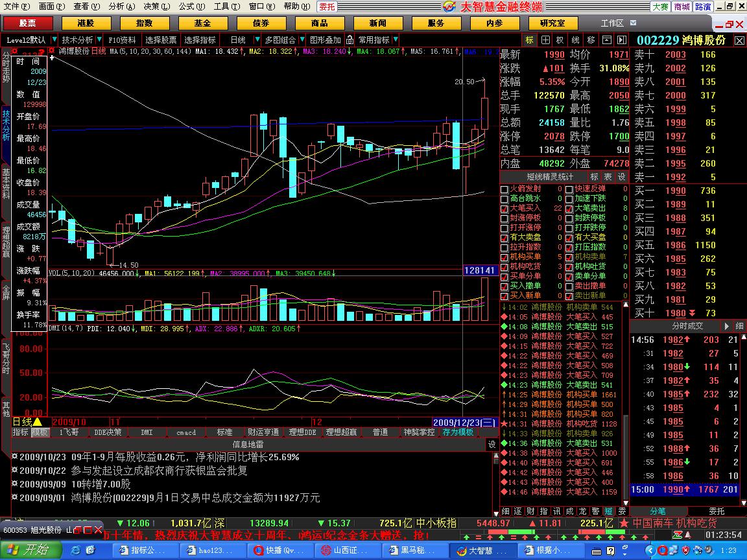Screen dimensions: 747x560
Task: Click the 标 icon in 短线精灵统计 header
Action: [x=594, y=177]
